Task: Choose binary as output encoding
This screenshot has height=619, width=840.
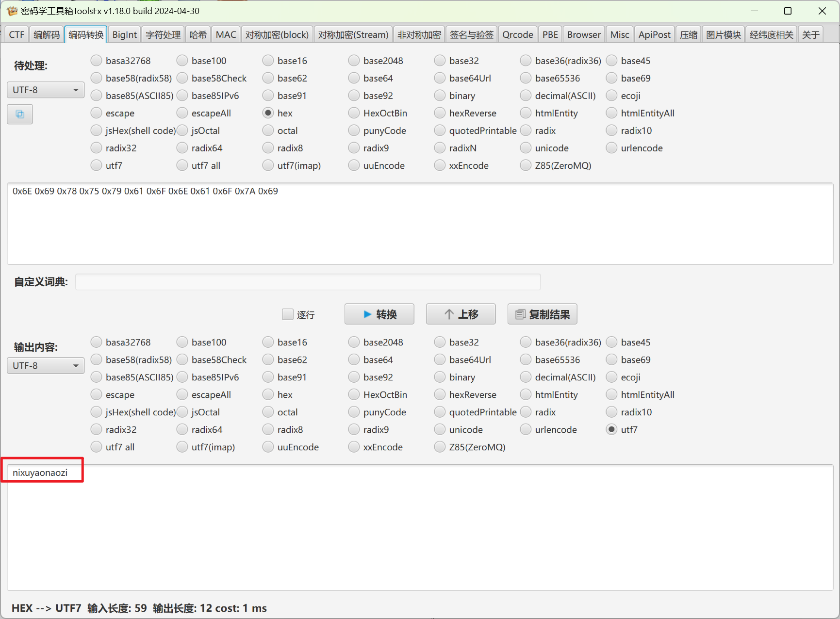Action: (440, 377)
